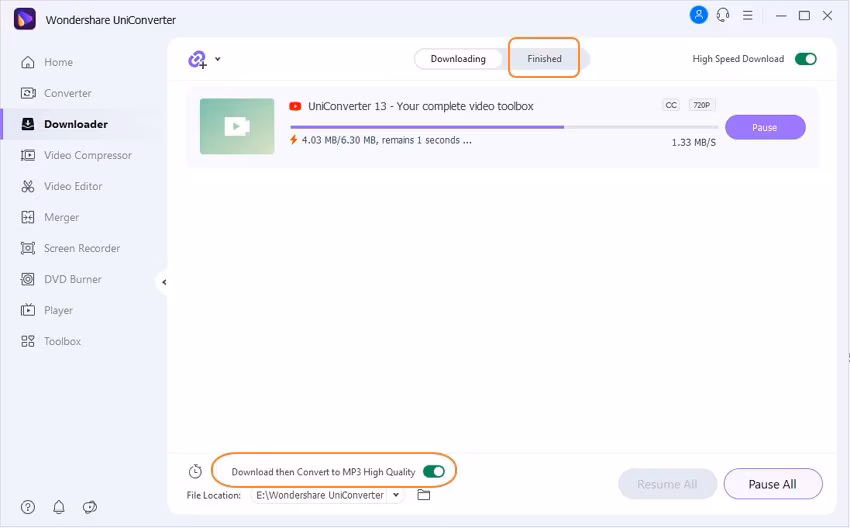The width and height of the screenshot is (850, 528).
Task: Click the CC subtitle badge
Action: [x=671, y=105]
